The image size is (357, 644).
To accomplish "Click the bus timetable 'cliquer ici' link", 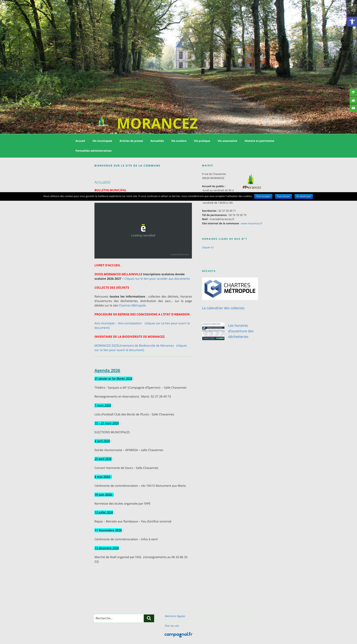I will tap(208, 247).
